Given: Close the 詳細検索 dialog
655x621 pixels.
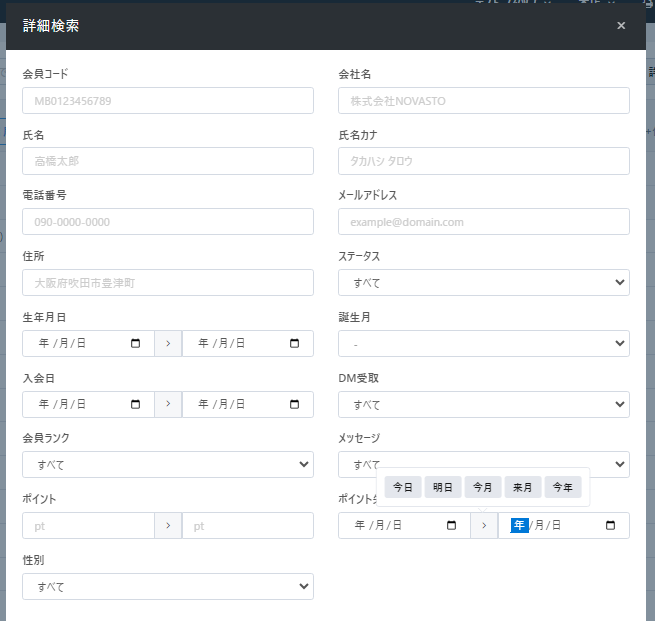Looking at the screenshot, I should [x=621, y=25].
